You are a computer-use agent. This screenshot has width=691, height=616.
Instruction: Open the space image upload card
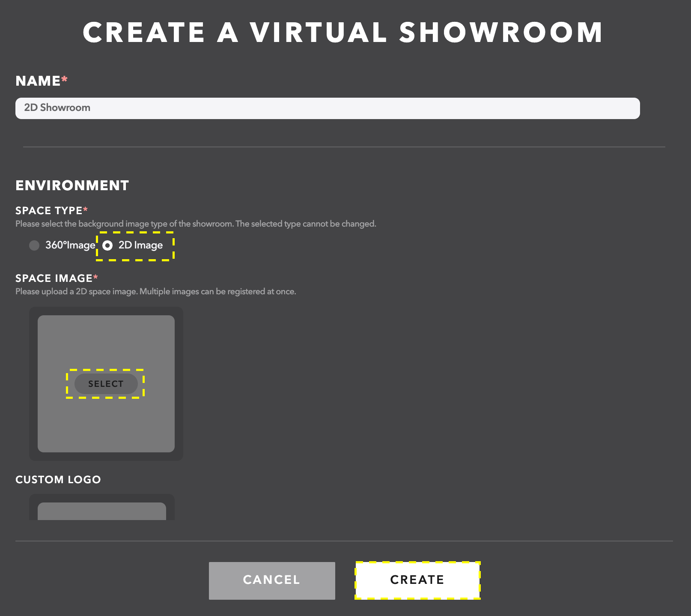pos(106,384)
